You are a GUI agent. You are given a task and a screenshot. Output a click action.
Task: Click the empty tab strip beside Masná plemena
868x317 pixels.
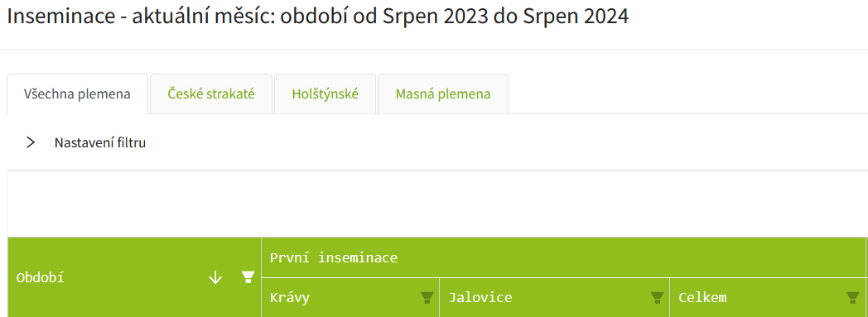point(687,94)
